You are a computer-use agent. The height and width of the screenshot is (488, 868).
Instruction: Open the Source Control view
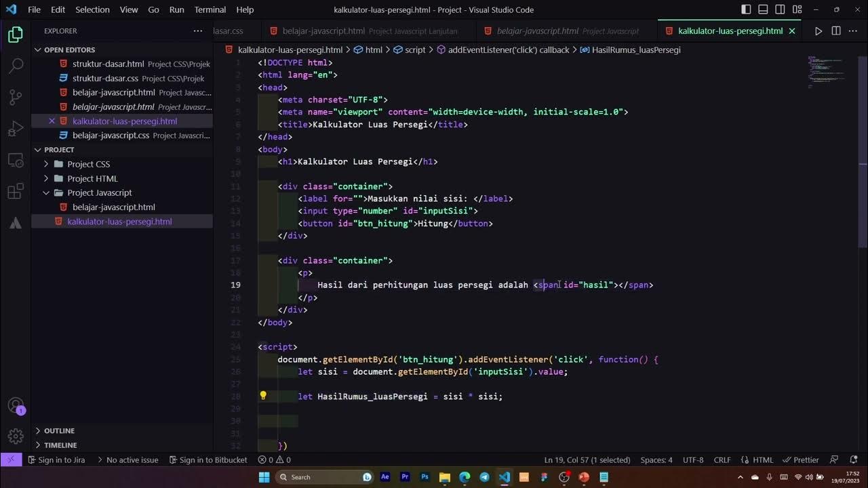click(16, 98)
